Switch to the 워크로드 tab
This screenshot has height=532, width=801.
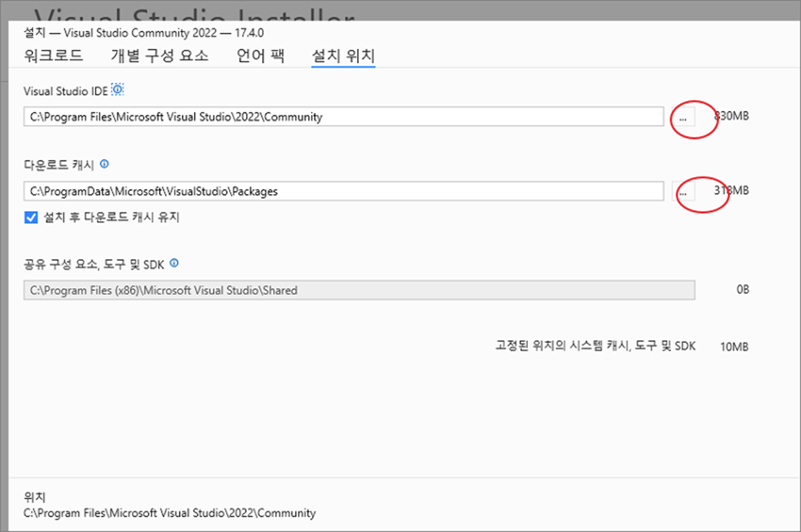[53, 55]
